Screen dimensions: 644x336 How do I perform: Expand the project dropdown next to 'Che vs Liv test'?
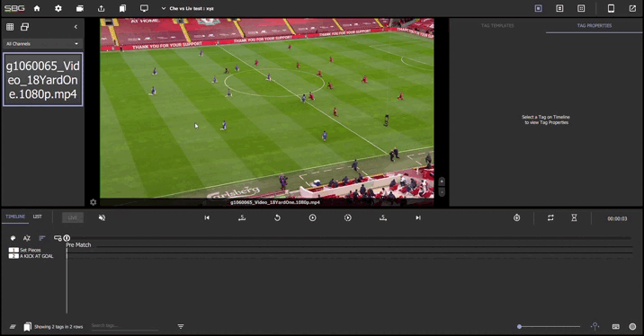(x=164, y=8)
